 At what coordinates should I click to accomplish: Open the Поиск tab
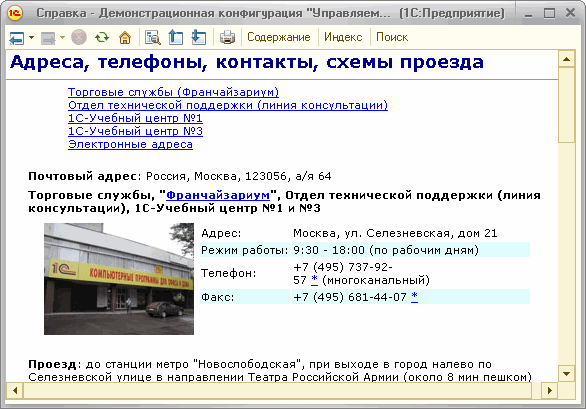[x=392, y=37]
